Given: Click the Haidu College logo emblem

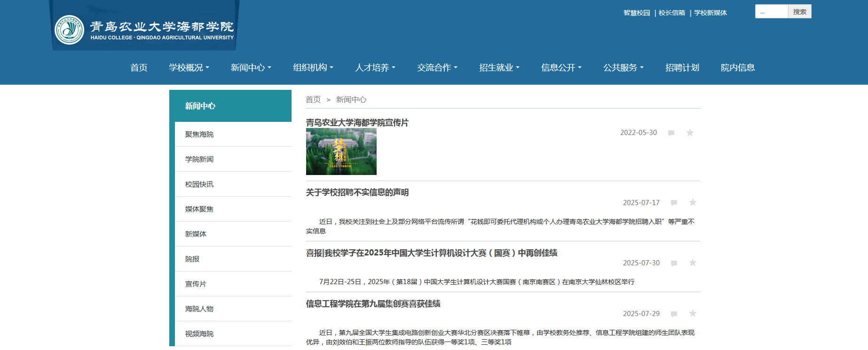Looking at the screenshot, I should coord(69,30).
